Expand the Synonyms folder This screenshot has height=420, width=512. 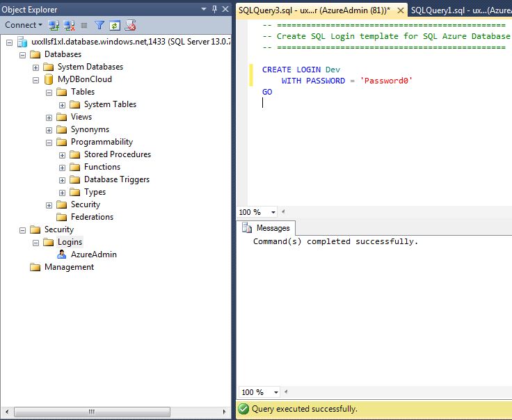pyautogui.click(x=49, y=130)
